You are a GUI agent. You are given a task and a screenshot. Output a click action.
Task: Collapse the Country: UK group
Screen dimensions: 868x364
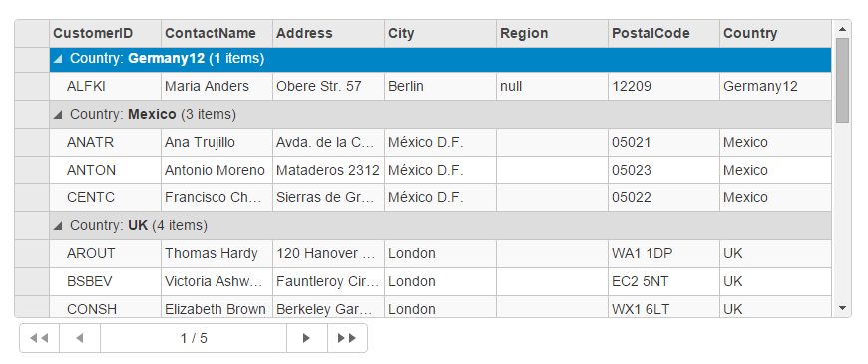point(58,225)
